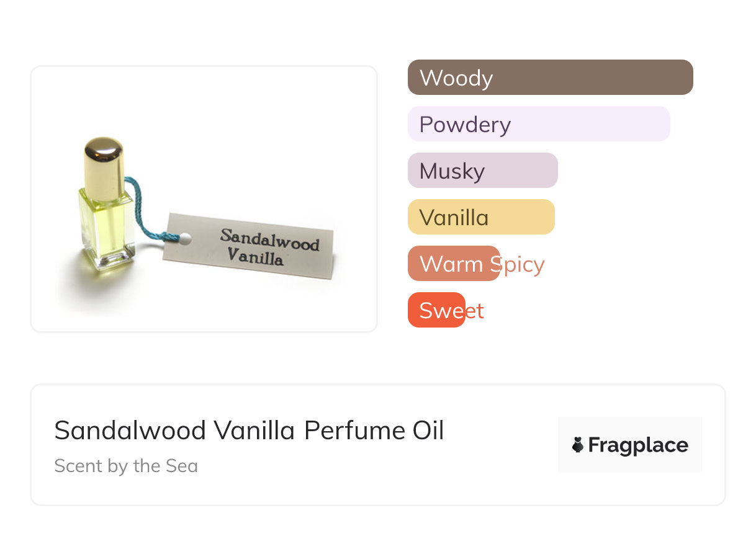Click the gold cap of the bottle
Image resolution: width=756 pixels, height=536 pixels.
(104, 161)
